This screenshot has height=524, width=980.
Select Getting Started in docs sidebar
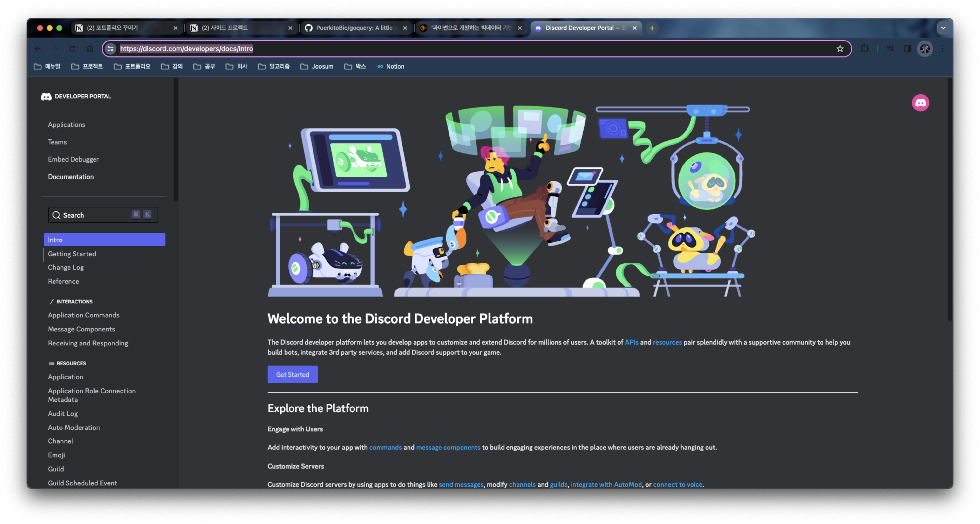pos(72,254)
